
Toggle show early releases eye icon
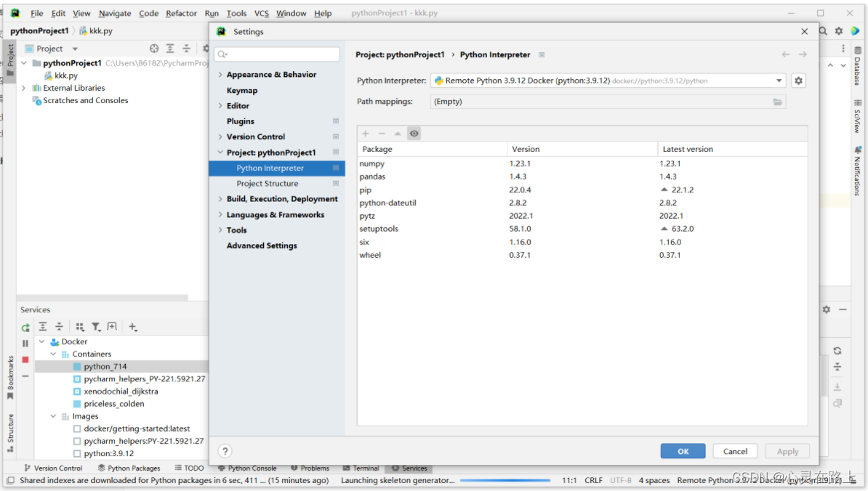click(414, 133)
